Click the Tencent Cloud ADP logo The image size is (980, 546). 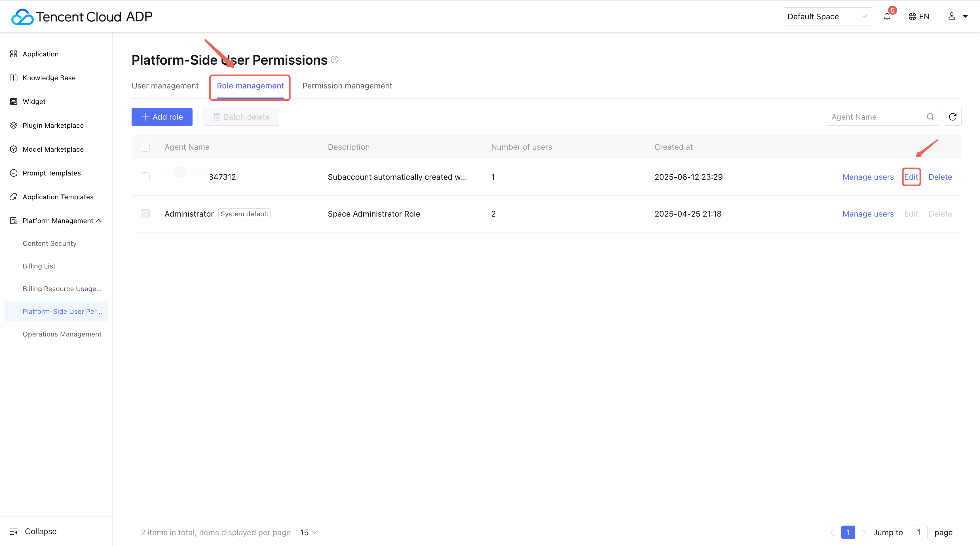point(82,17)
